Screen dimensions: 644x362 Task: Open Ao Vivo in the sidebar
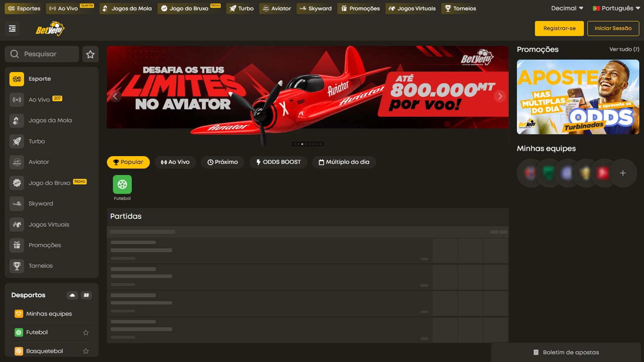[52, 100]
